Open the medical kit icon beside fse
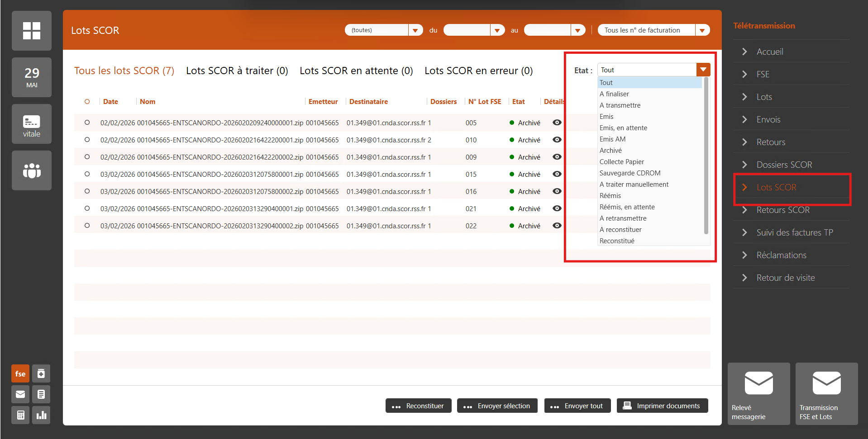Screen dimensions: 868x439 41,374
